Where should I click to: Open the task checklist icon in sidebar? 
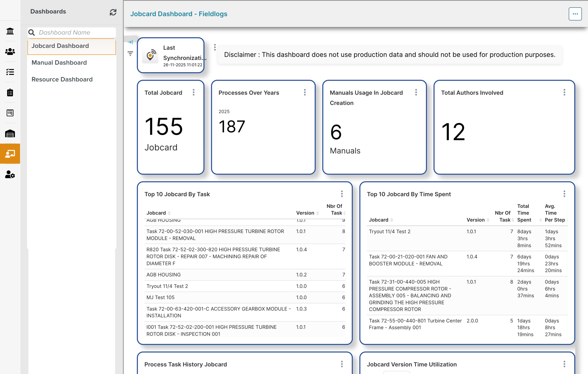pyautogui.click(x=10, y=72)
